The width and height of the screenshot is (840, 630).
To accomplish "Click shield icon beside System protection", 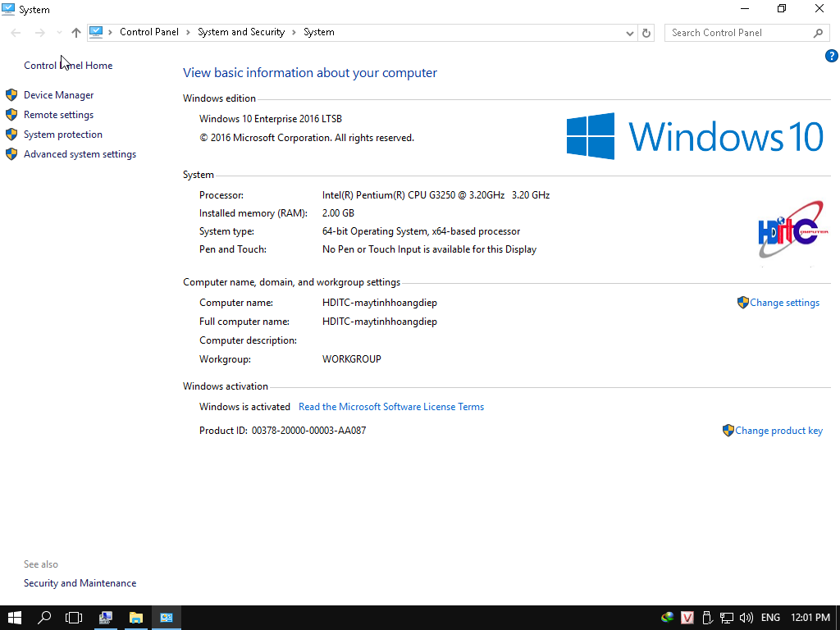I will coord(11,135).
